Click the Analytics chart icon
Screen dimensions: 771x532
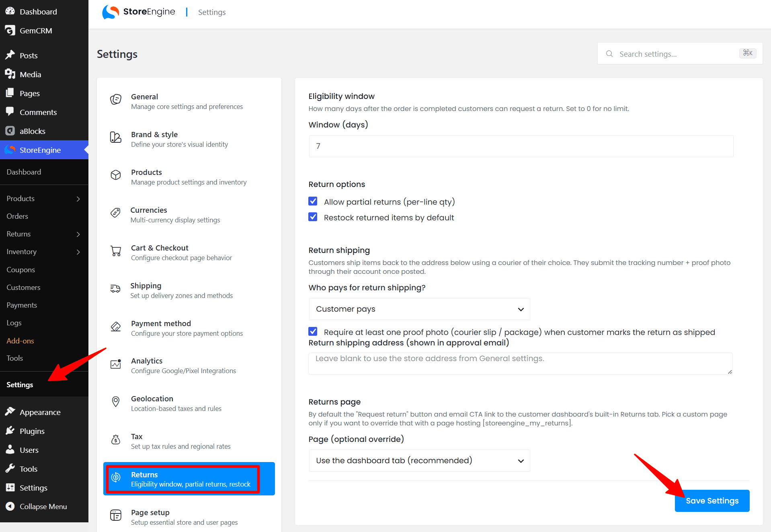(x=116, y=364)
